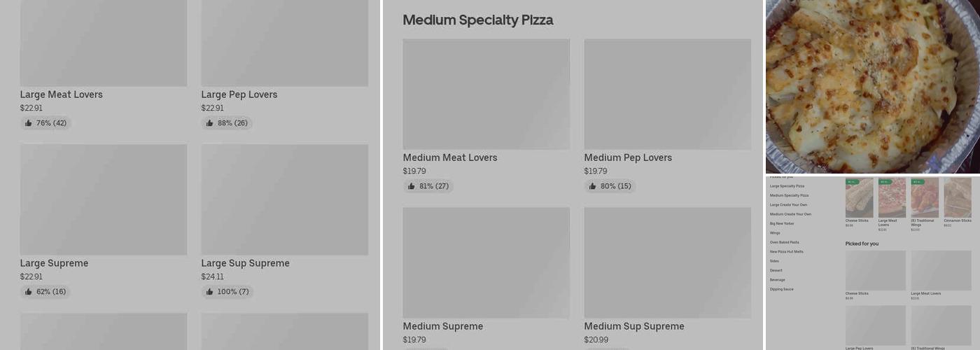Open the Medium Supreme $19.79 item

pos(486,262)
